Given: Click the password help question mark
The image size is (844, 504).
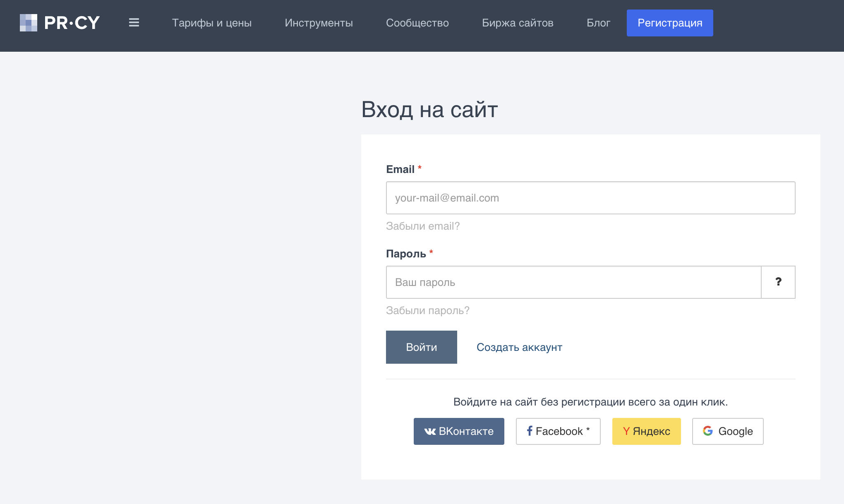Looking at the screenshot, I should pyautogui.click(x=778, y=282).
